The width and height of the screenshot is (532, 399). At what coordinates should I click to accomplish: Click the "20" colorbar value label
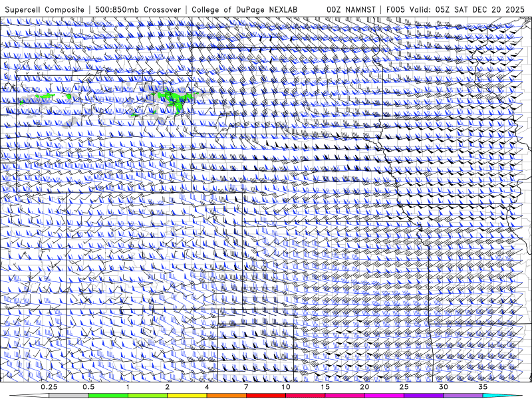click(x=364, y=387)
